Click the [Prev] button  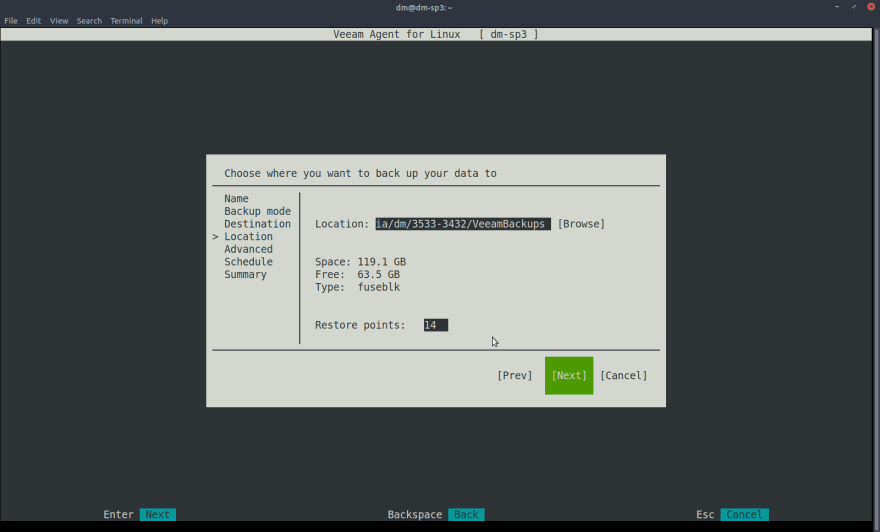(515, 375)
